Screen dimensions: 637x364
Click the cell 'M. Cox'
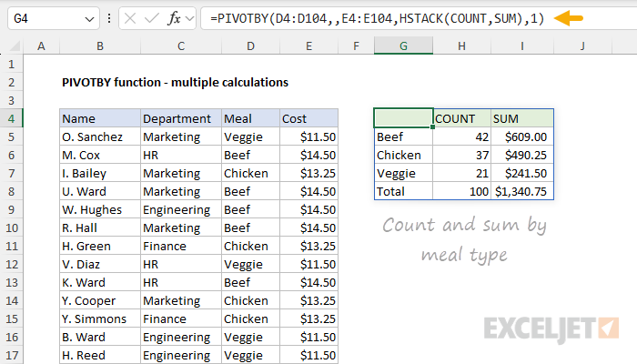pos(100,156)
